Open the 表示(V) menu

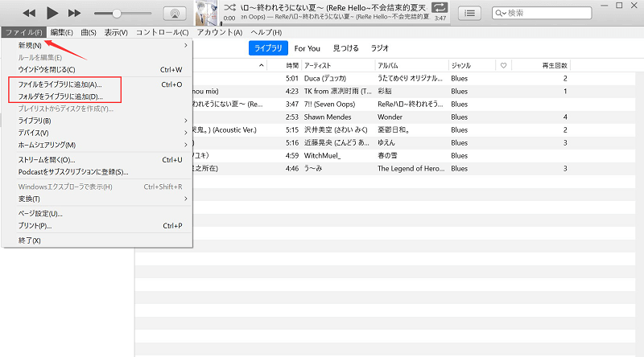tap(116, 32)
